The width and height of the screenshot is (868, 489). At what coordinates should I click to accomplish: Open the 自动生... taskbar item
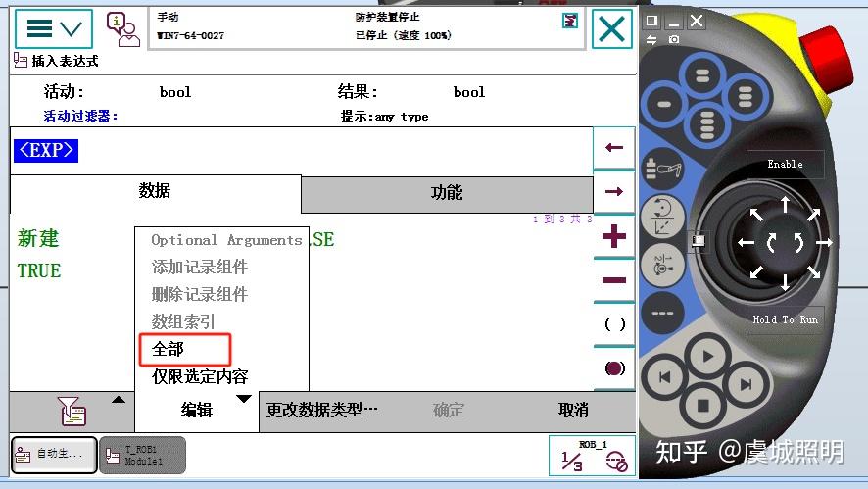(x=54, y=455)
